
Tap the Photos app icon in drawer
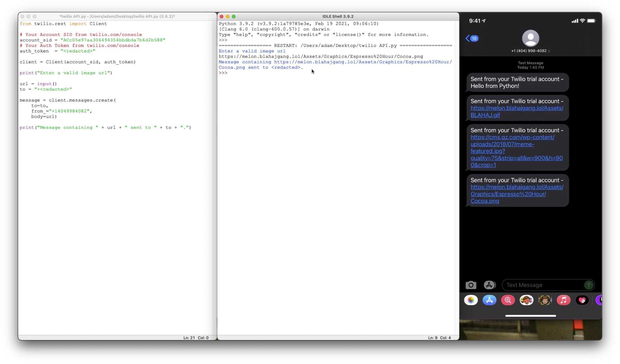click(471, 300)
